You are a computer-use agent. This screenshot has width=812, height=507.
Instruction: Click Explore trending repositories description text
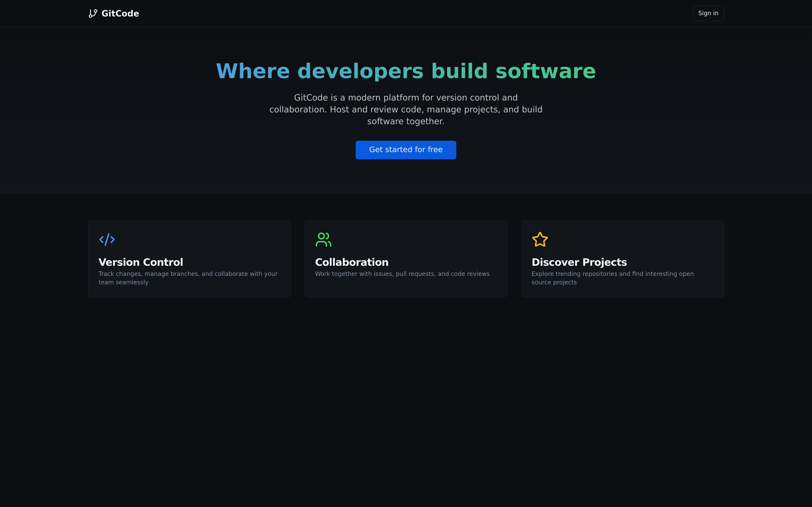612,278
